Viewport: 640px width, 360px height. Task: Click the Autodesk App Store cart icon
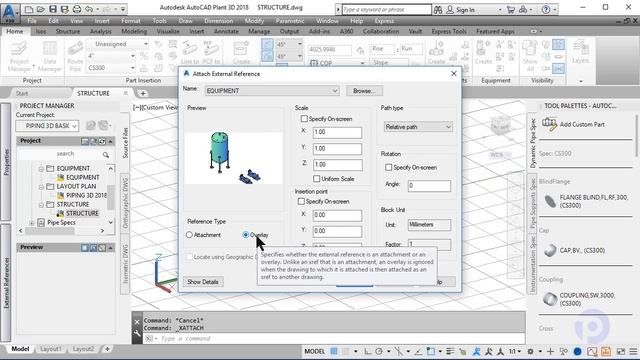click(x=510, y=9)
